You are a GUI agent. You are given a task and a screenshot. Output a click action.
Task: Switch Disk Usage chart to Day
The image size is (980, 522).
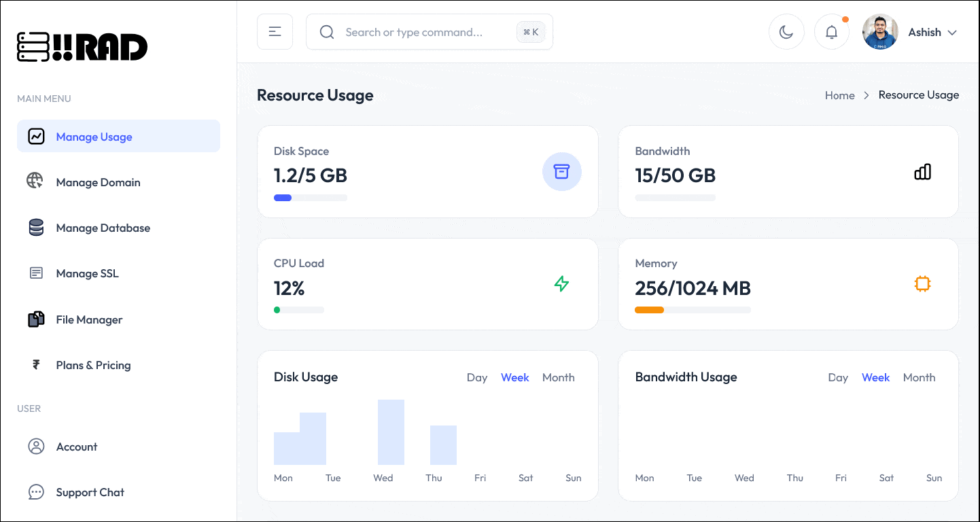coord(476,377)
